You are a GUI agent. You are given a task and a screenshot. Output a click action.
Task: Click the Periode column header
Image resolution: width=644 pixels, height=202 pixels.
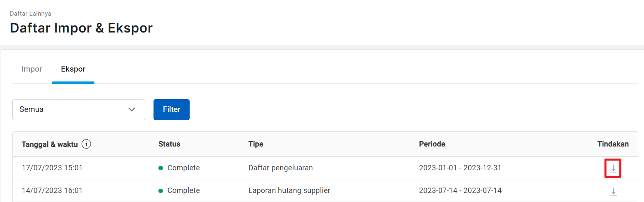[432, 144]
